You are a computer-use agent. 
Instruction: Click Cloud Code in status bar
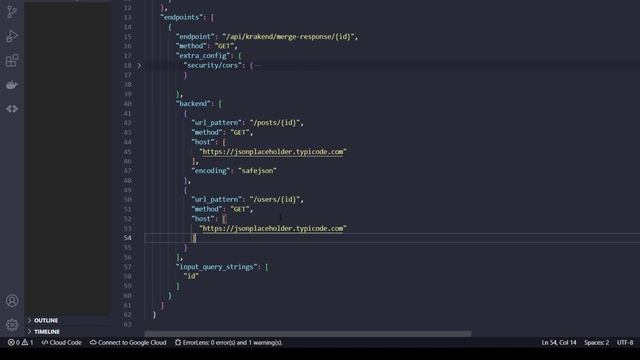62,342
